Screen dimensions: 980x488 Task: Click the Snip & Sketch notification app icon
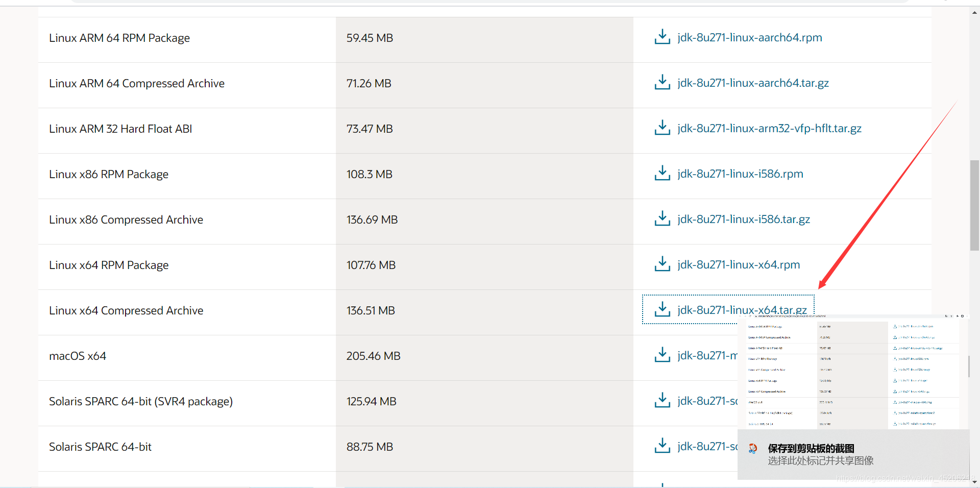point(753,449)
